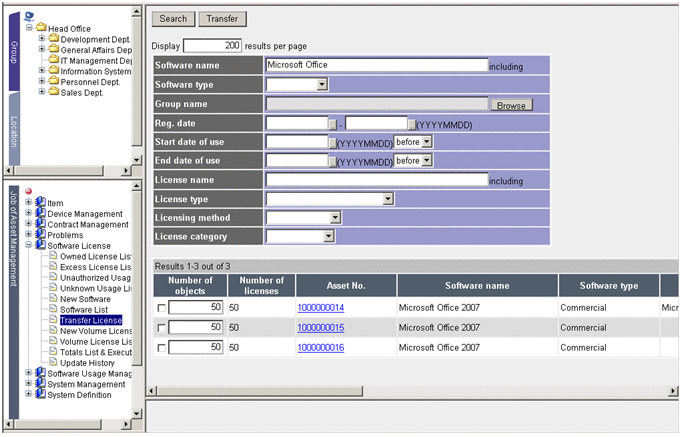Click the Head Office folder icon

(41, 28)
